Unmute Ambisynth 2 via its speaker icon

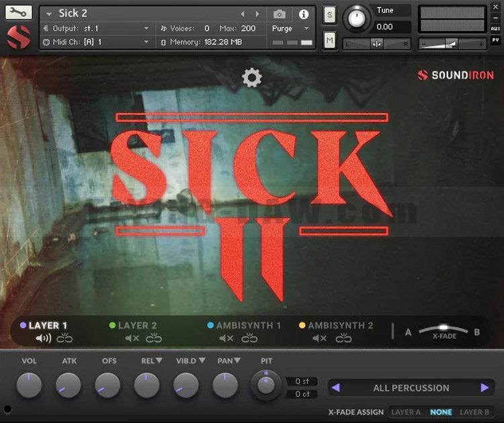(319, 338)
